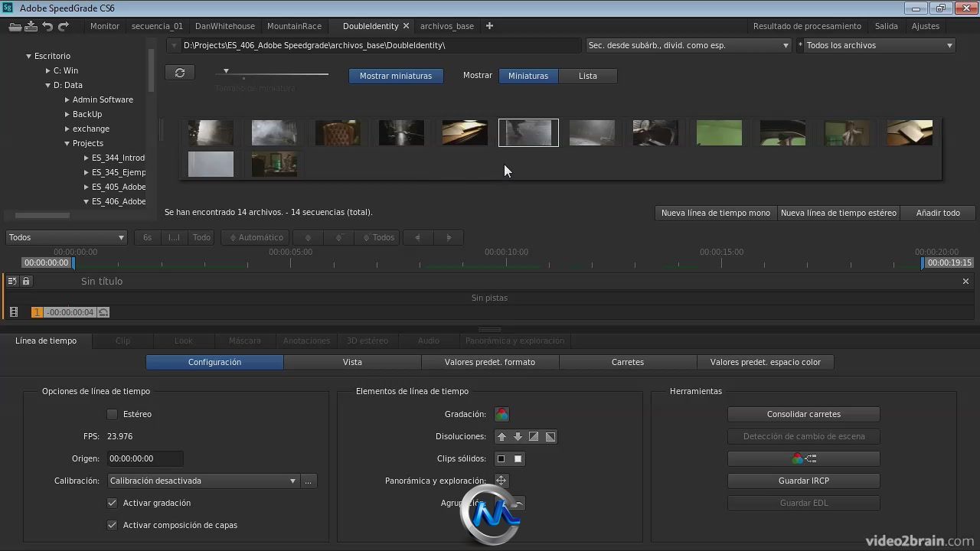
Task: Click the black solid clip icon
Action: point(501,458)
